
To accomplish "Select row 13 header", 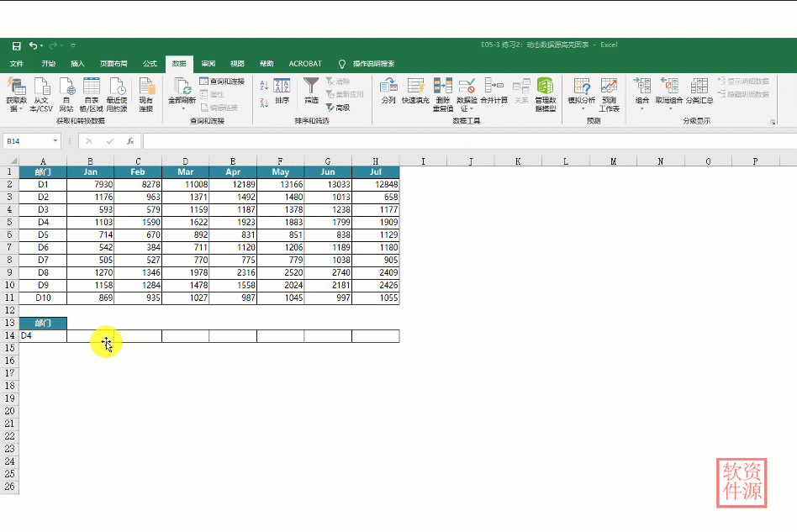I will tap(9, 323).
